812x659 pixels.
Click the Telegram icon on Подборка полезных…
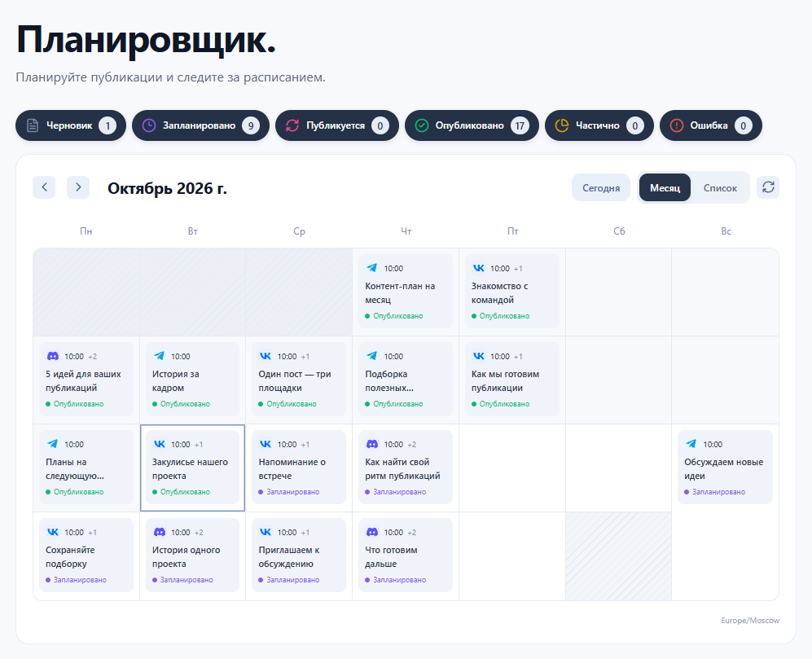pyautogui.click(x=372, y=356)
